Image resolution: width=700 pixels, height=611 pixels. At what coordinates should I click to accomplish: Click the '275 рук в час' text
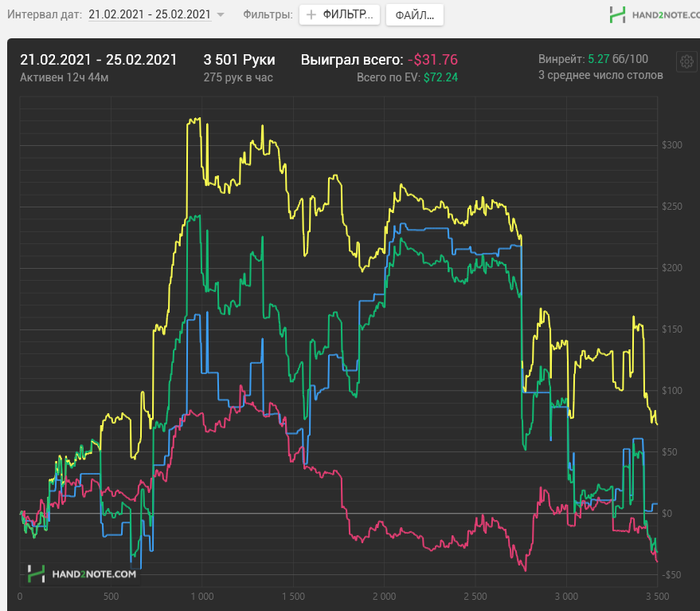click(238, 78)
